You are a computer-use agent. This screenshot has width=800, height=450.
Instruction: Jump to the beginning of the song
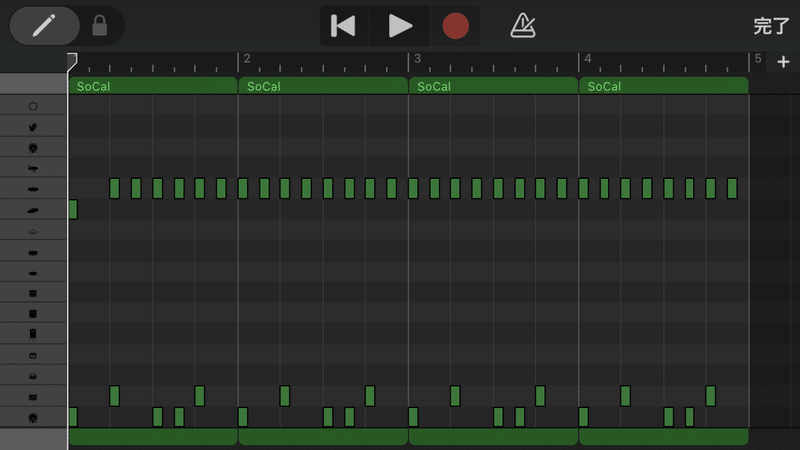click(x=343, y=26)
